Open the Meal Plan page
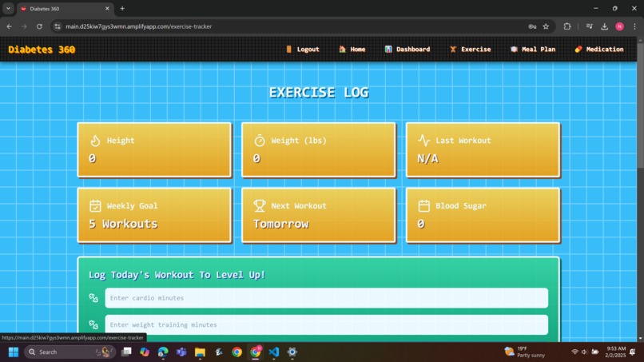644x362 pixels. (532, 50)
